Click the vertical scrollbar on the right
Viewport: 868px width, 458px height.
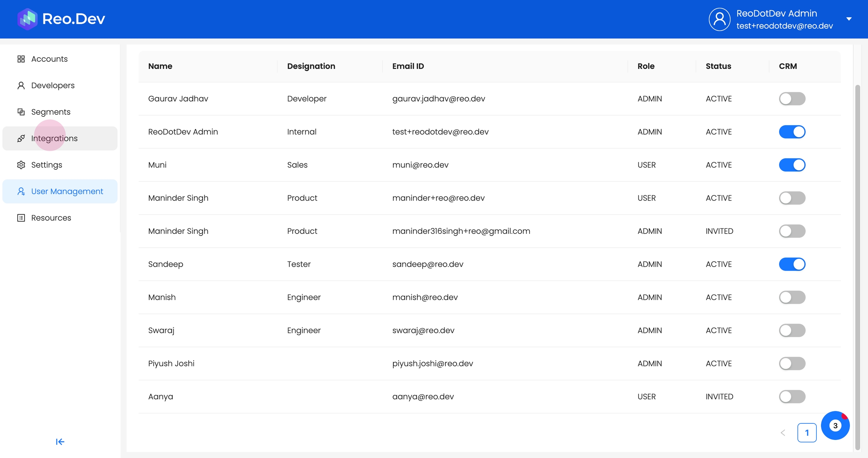point(857,263)
